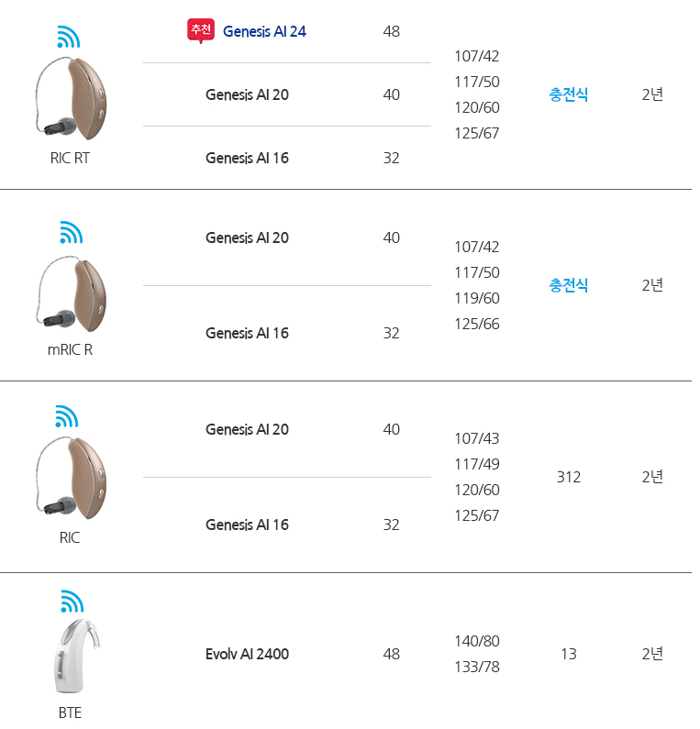This screenshot has height=729, width=700.
Task: Click the RIC hearing aid image in third row
Action: pos(72,477)
